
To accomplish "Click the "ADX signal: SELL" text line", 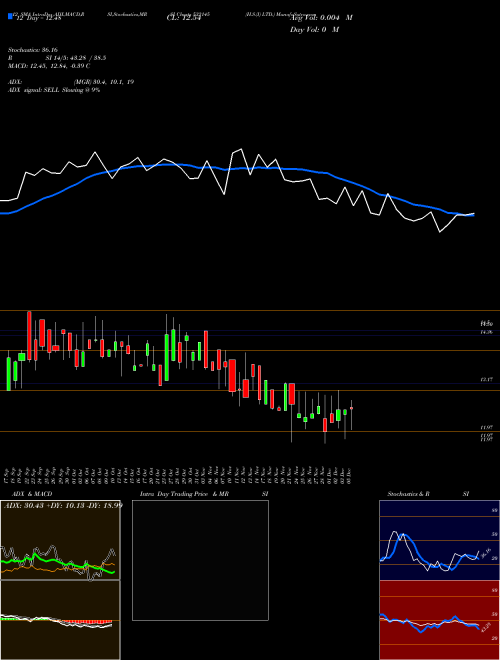I will click(x=54, y=90).
